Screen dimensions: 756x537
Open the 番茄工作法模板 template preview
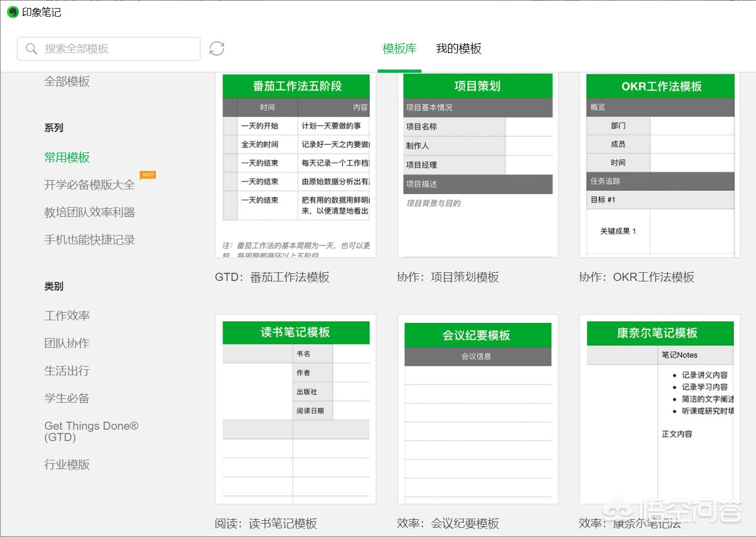tap(295, 164)
